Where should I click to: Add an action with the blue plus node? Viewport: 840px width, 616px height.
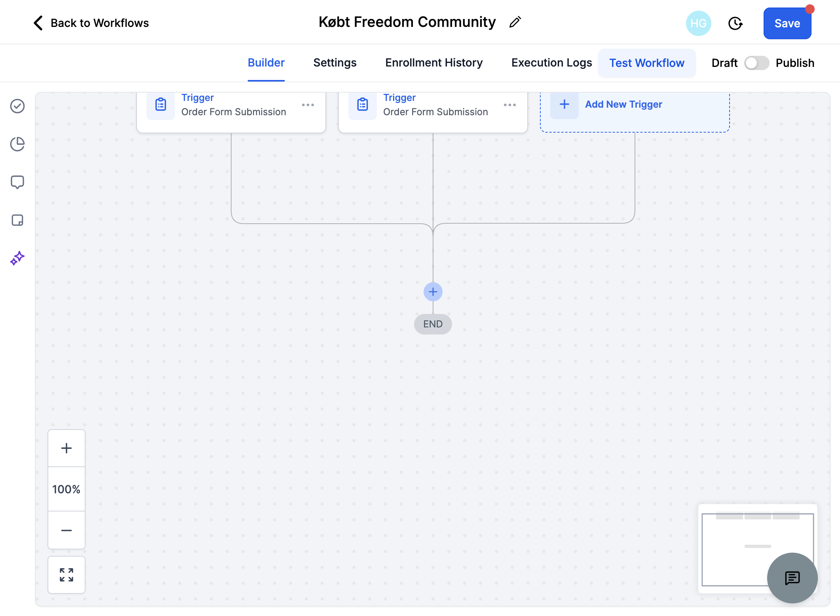(x=433, y=292)
